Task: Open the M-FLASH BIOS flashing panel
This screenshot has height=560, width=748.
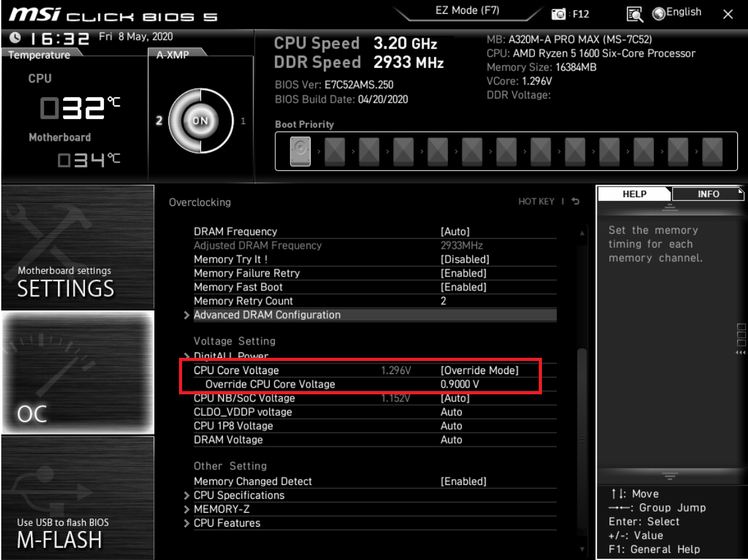Action: click(x=78, y=498)
